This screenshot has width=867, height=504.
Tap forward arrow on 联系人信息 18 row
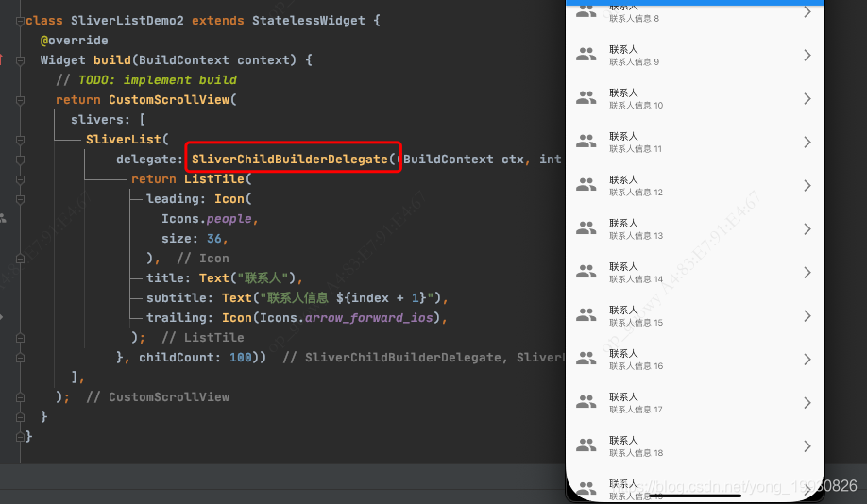(807, 446)
